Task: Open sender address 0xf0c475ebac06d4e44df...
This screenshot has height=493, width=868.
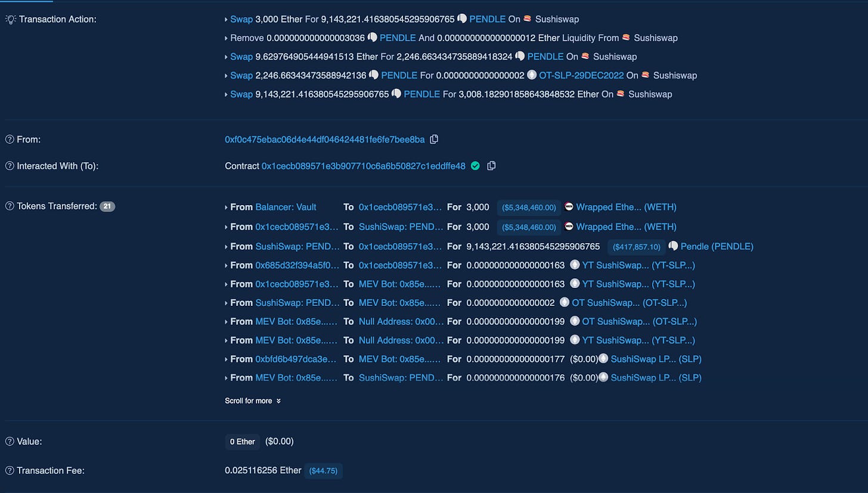Action: (x=325, y=139)
